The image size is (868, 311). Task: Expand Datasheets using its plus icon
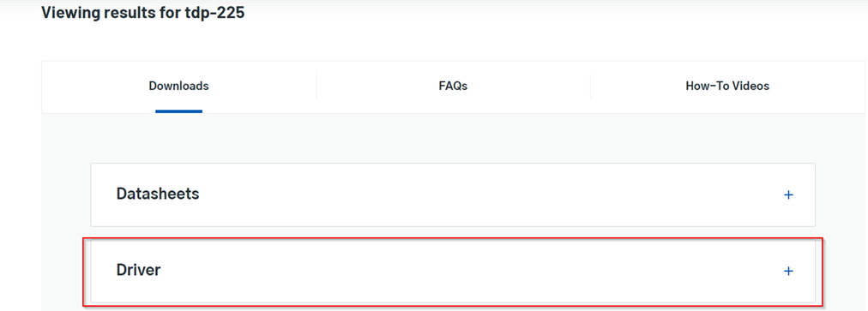(789, 194)
